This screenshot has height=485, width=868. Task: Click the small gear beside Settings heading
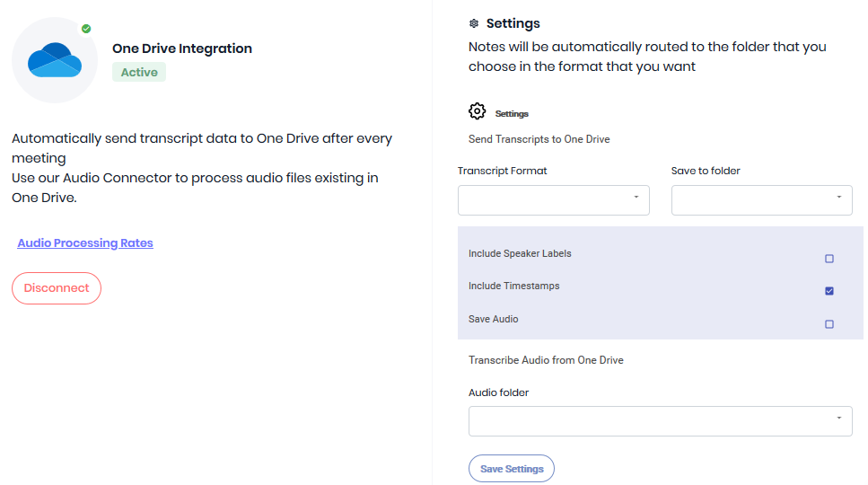[474, 23]
